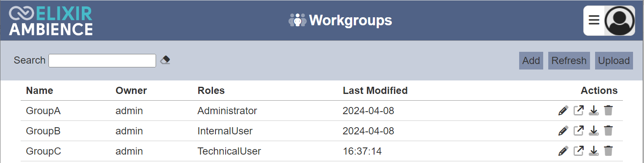Viewport: 644px width, 163px height.
Task: Click the Refresh button
Action: point(569,61)
